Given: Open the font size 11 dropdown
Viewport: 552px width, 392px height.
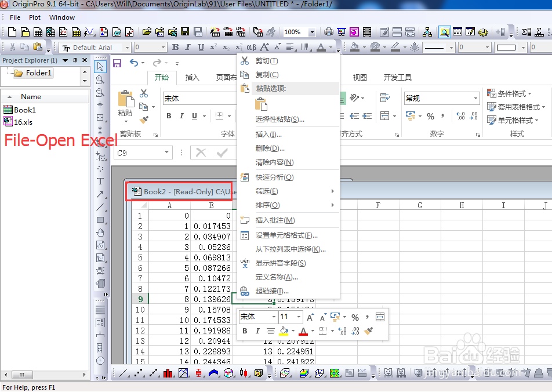Looking at the screenshot, I should [x=299, y=317].
